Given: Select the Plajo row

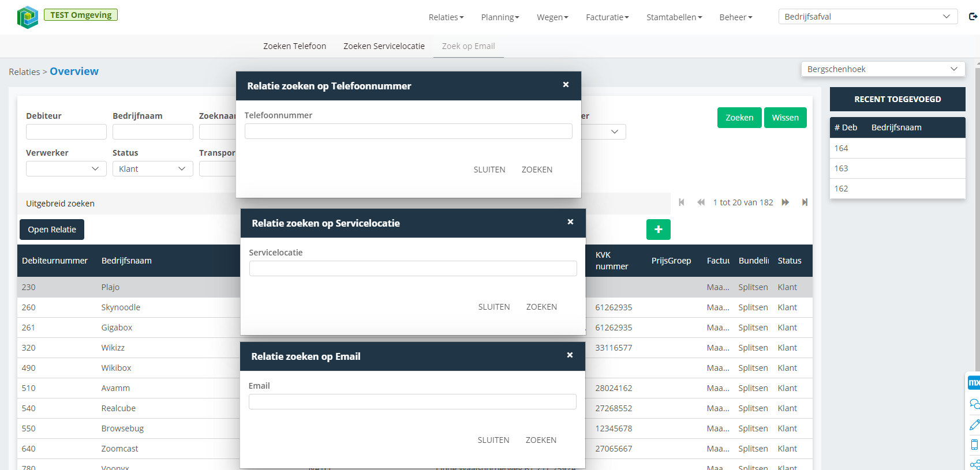Looking at the screenshot, I should coord(415,287).
